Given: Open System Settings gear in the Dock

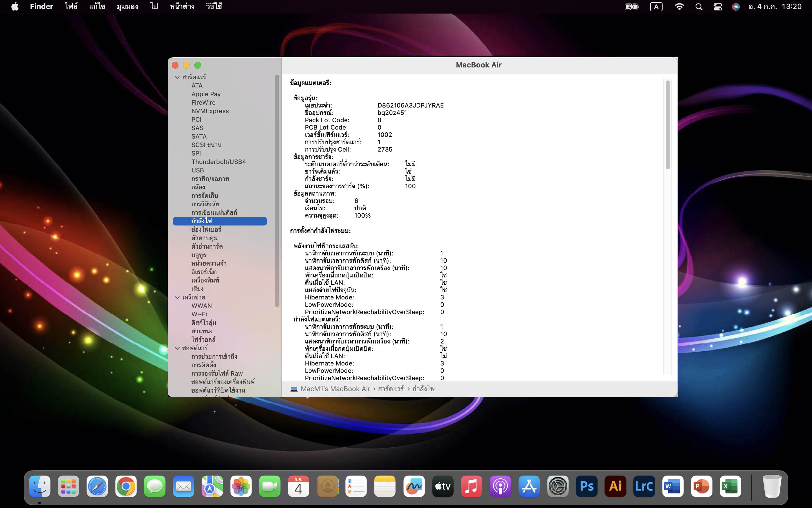Looking at the screenshot, I should 558,486.
